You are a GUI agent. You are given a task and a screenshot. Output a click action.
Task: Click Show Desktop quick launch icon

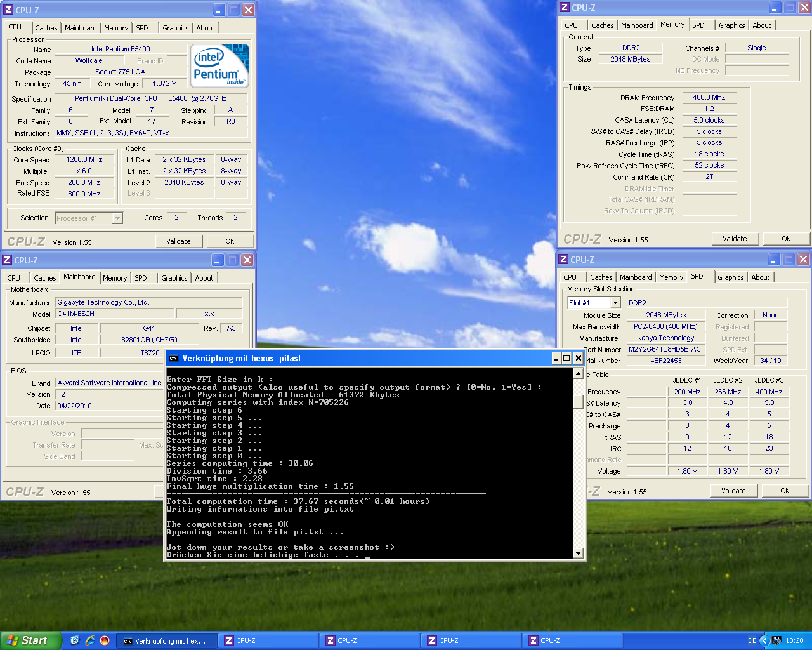(x=75, y=640)
